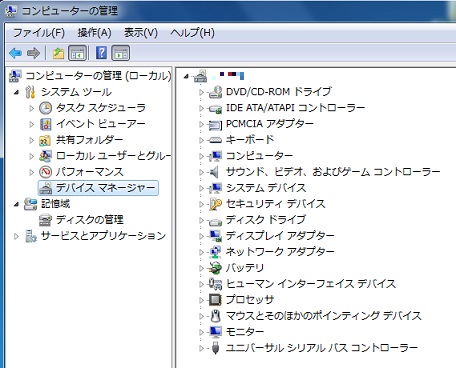Click the 共有フォルダー icon
This screenshot has width=456, height=368.
point(45,140)
